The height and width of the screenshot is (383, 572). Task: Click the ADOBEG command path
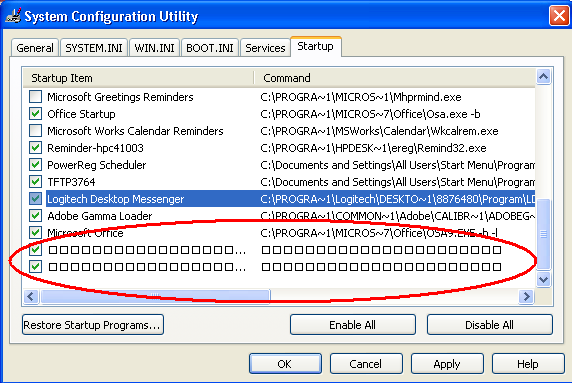pos(398,216)
